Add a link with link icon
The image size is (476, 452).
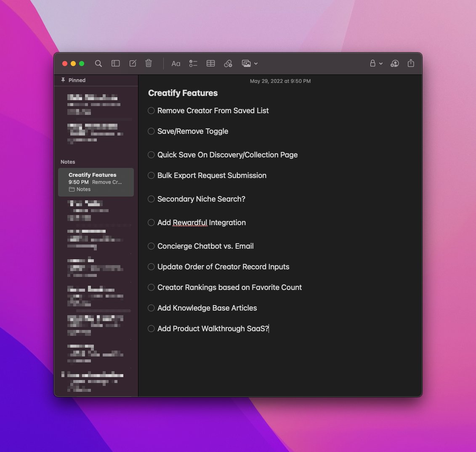228,64
